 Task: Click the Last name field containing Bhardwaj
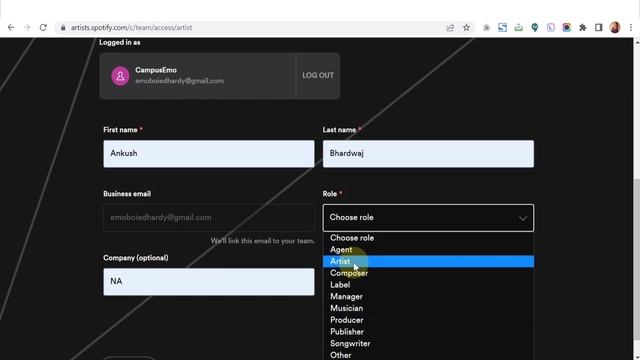tap(428, 154)
